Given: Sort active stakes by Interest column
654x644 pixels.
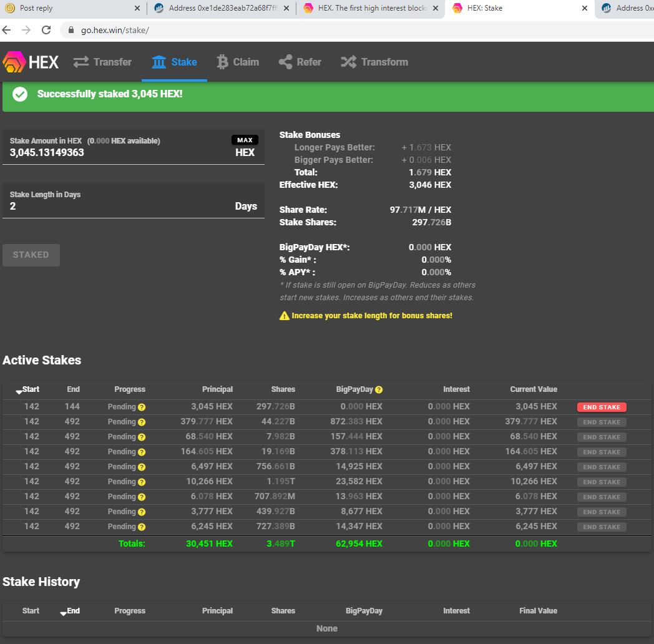Looking at the screenshot, I should [456, 389].
